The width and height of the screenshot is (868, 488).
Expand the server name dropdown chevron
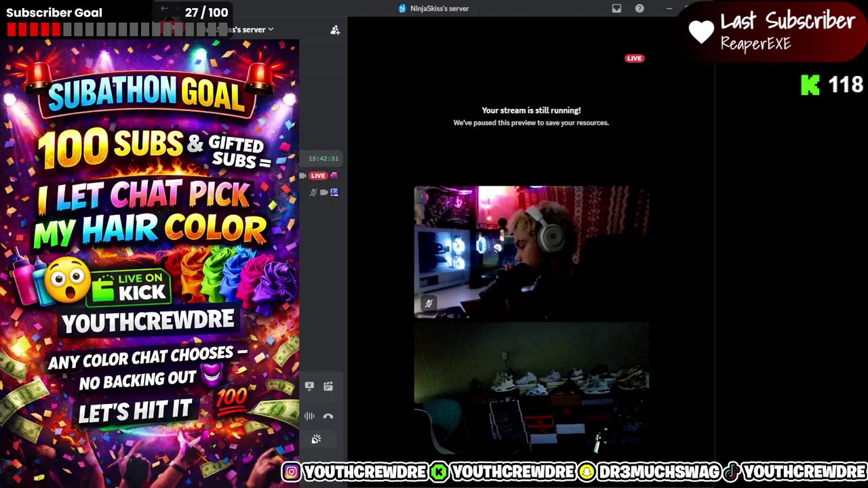coord(271,29)
